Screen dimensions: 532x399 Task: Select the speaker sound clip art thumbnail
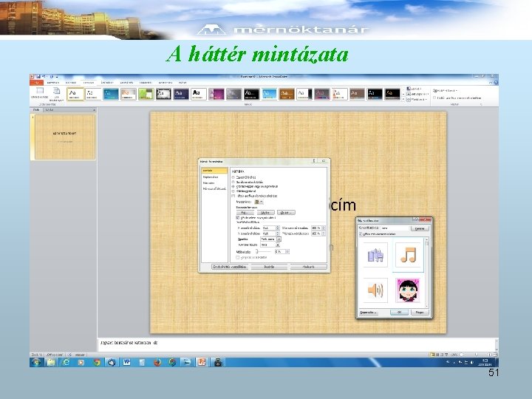coord(375,290)
